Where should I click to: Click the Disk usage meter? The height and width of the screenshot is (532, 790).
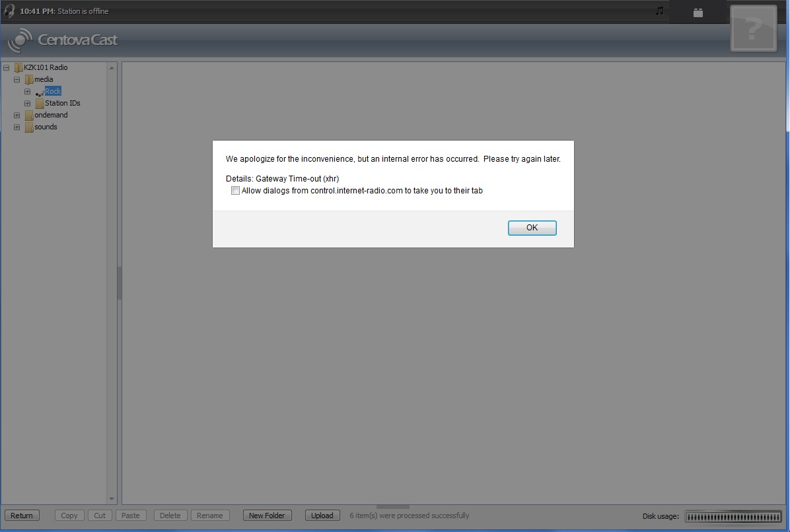click(733, 517)
